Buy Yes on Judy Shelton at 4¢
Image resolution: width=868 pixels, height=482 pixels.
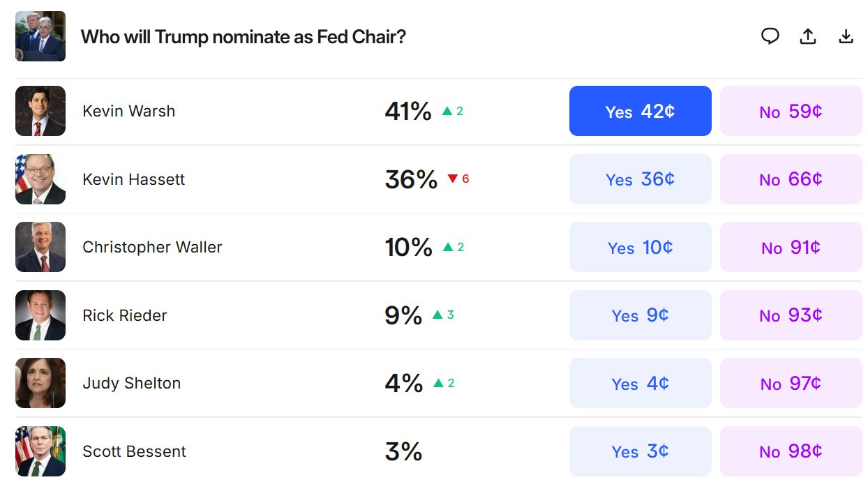pyautogui.click(x=640, y=382)
